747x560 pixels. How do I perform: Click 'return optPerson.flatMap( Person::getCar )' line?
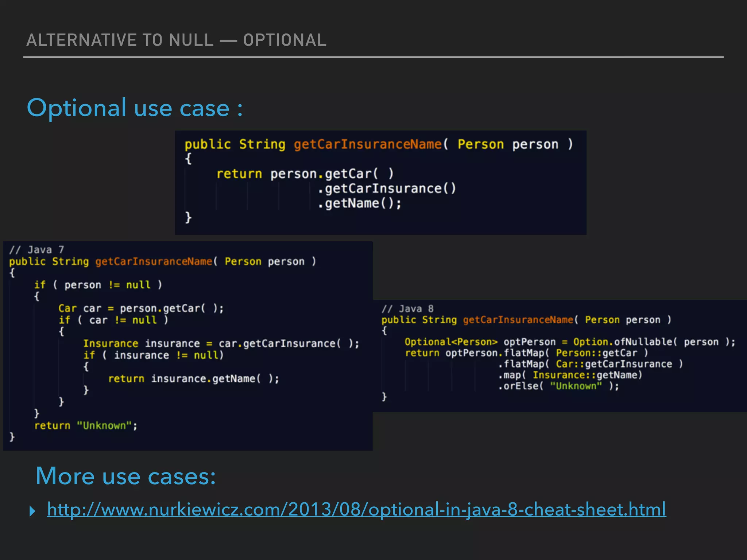coord(526,353)
